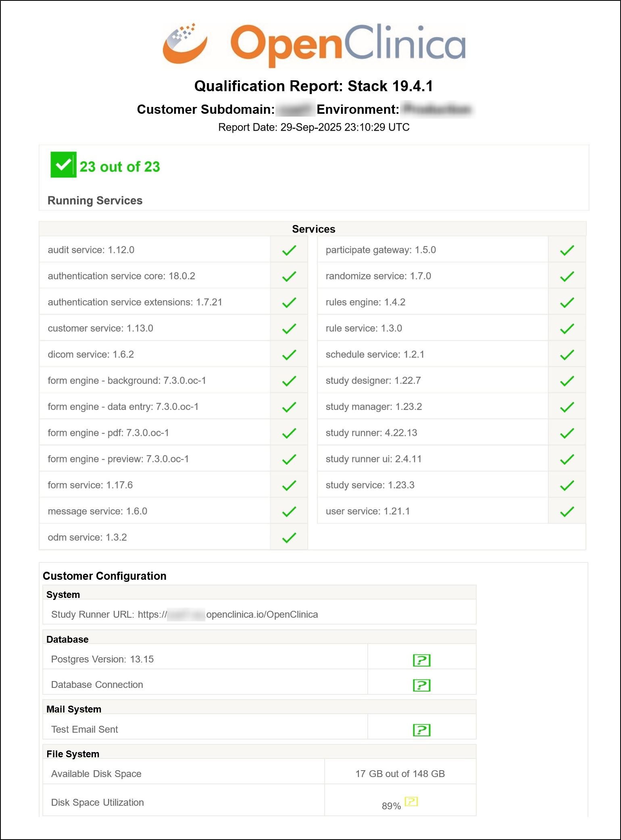
Task: Click the Database Connection help icon
Action: tap(422, 685)
